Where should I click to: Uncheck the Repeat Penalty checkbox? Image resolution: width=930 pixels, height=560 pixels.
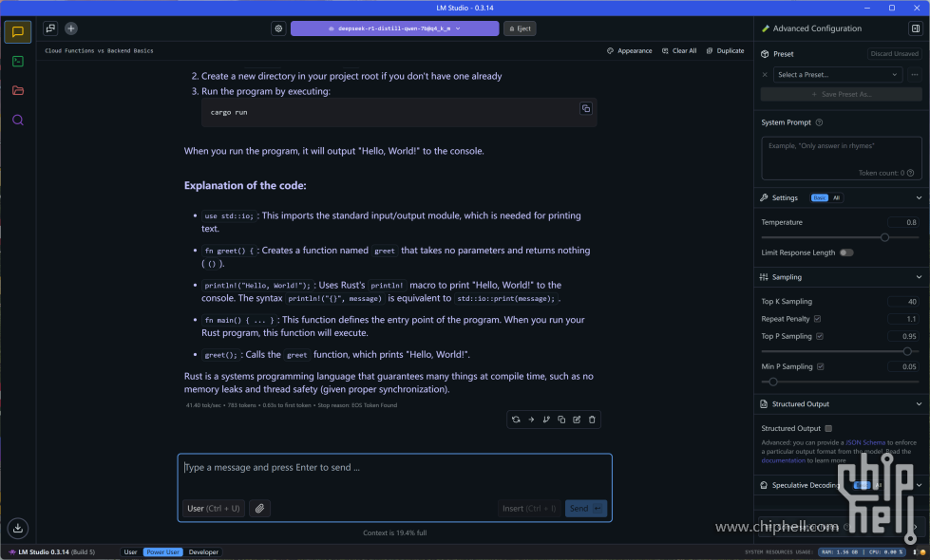click(817, 319)
